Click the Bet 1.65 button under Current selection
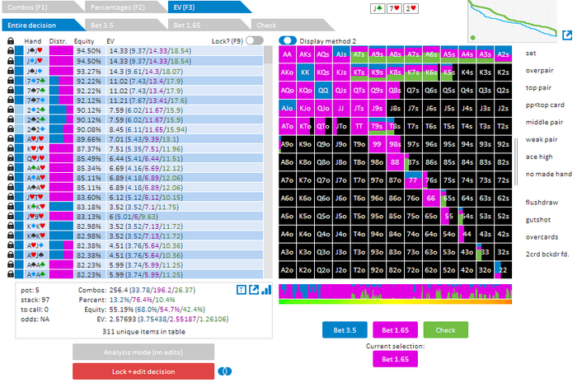Image resolution: width=577 pixels, height=392 pixels. coord(395,359)
